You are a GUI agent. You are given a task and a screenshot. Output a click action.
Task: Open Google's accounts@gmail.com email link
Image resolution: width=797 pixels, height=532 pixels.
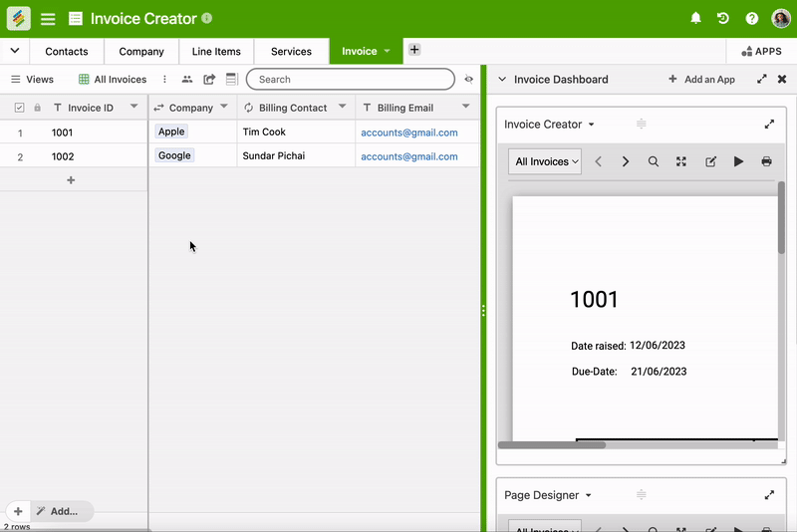pyautogui.click(x=409, y=156)
